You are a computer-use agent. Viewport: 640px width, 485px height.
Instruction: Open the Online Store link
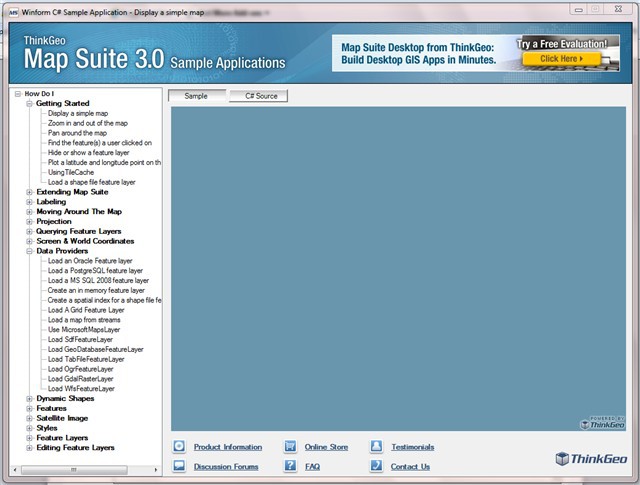click(326, 447)
